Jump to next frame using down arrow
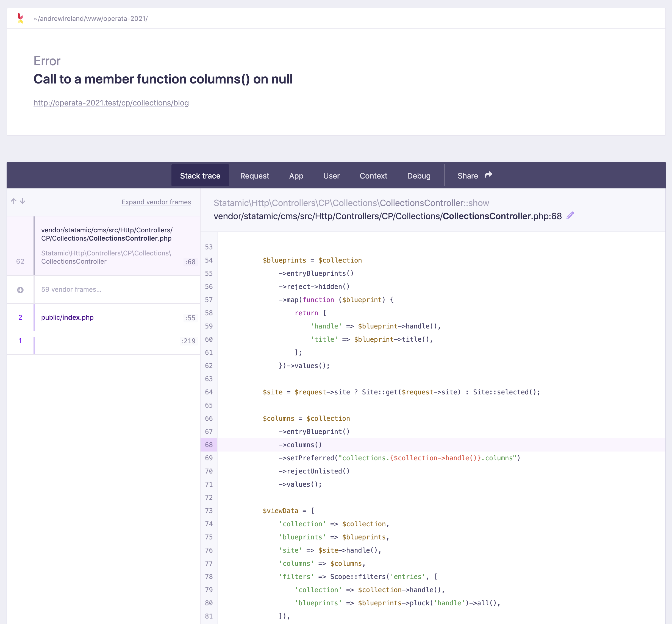The width and height of the screenshot is (672, 624). (22, 201)
